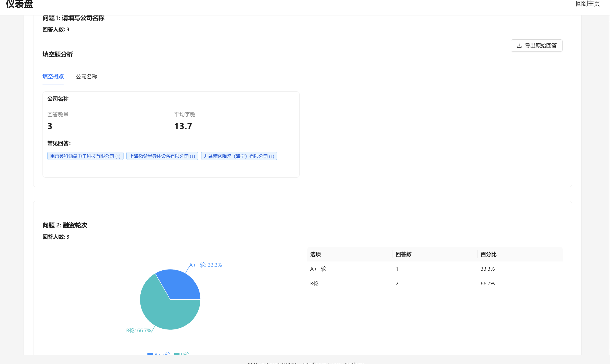Screen dimensions: 610x364
Task: Click the A++轮 blue pie slice
Action: pos(183,284)
